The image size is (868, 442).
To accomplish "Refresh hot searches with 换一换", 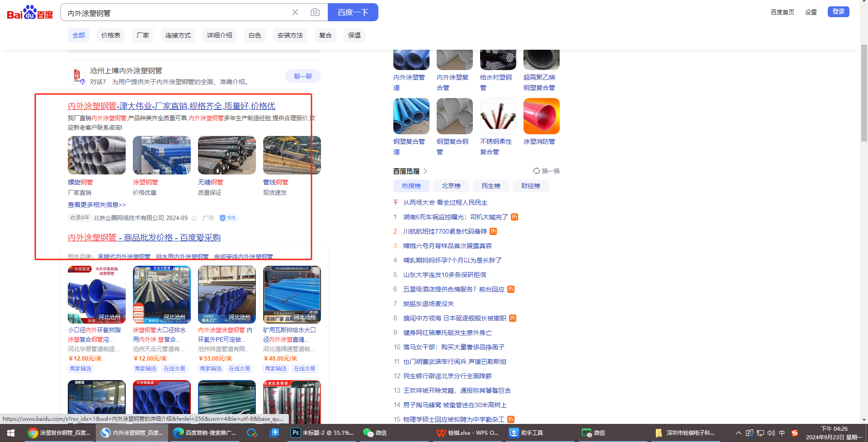I will coord(547,171).
